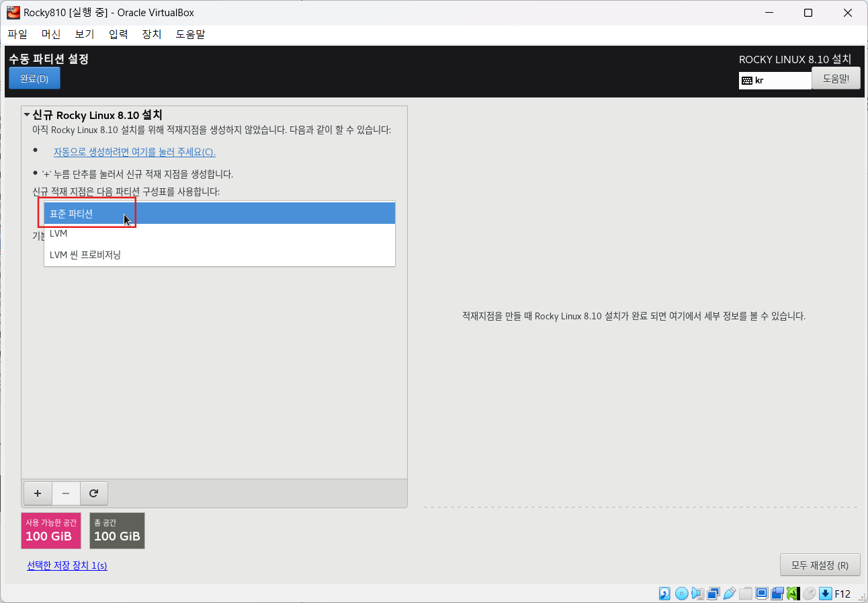Screen dimensions: 868x603
Task: Click the '+' 누름 단추를 눌러서 instruction text
Action: point(137,174)
